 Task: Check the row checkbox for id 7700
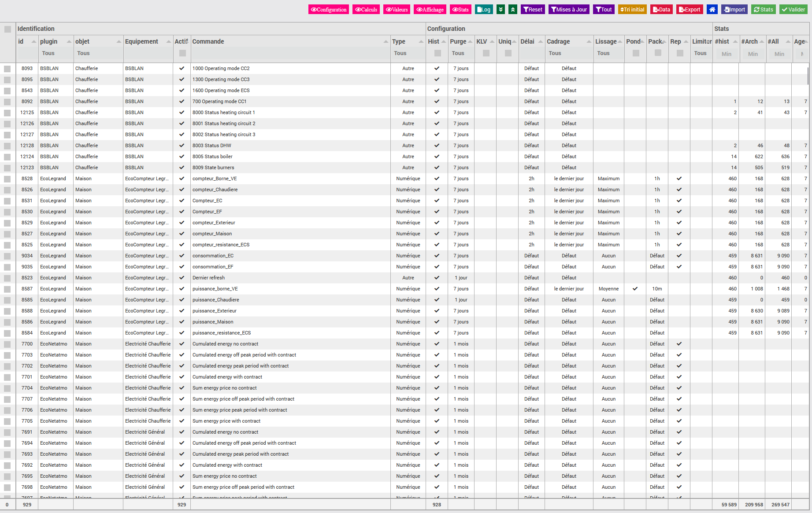pyautogui.click(x=7, y=344)
